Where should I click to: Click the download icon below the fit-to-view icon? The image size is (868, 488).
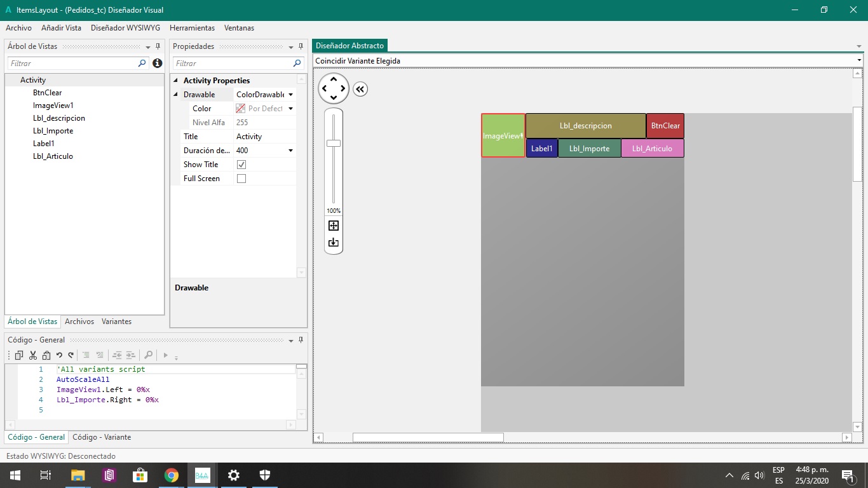click(334, 242)
